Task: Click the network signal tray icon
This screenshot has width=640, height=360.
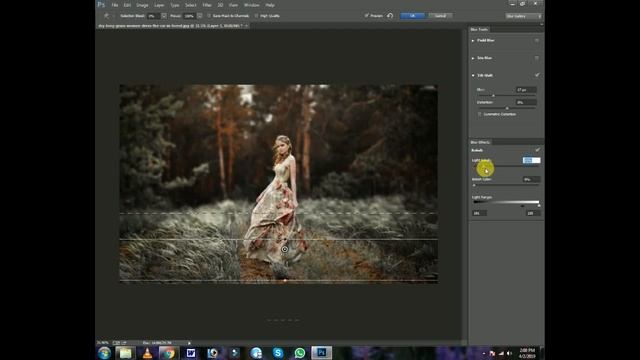Action: (x=501, y=353)
